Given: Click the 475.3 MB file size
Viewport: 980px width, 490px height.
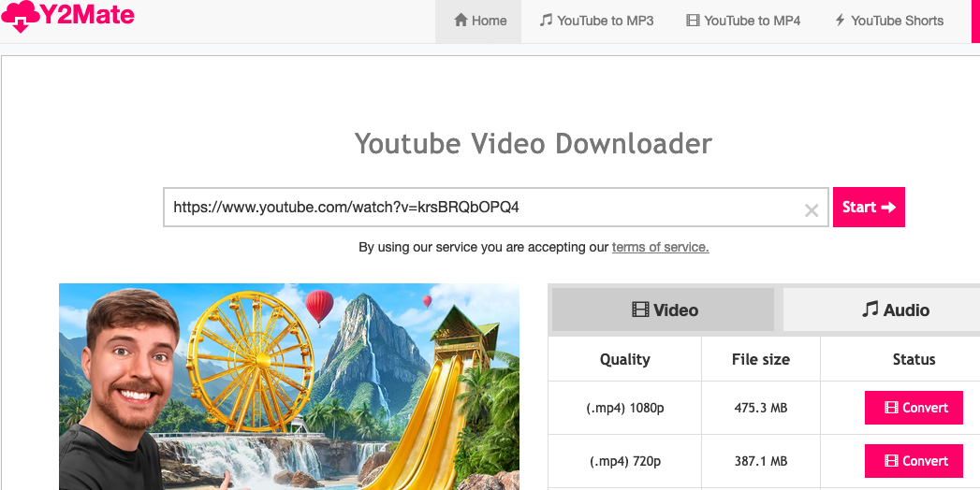Looking at the screenshot, I should (761, 409).
